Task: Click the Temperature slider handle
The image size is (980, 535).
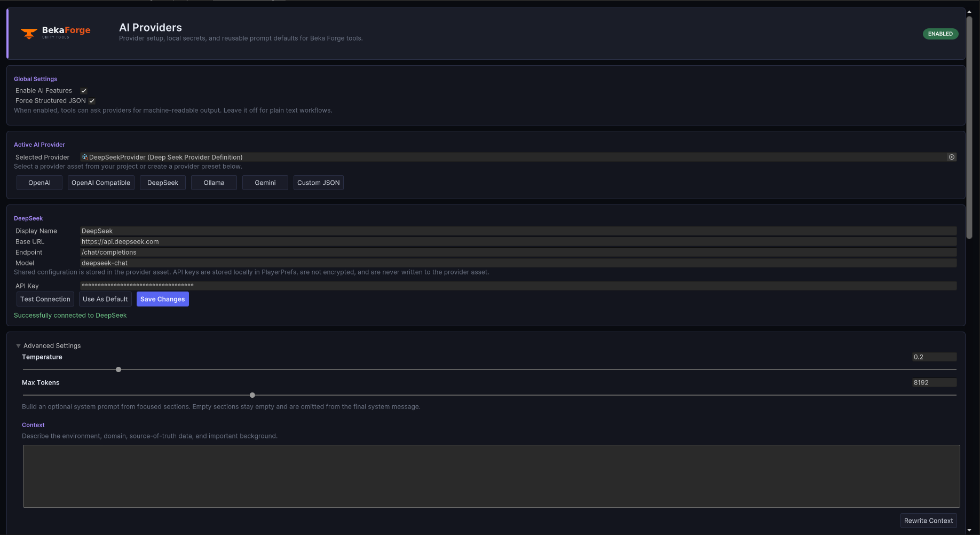Action: click(118, 369)
